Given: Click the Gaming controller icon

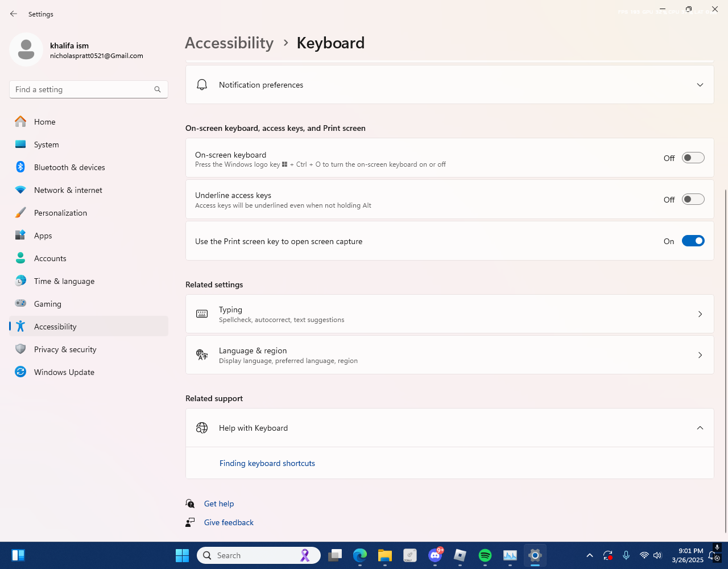Looking at the screenshot, I should pos(20,304).
